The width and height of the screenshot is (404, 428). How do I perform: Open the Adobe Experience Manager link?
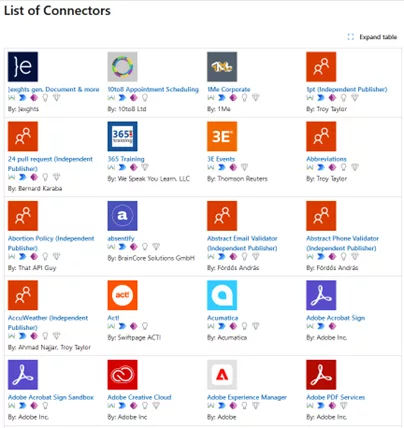[247, 397]
